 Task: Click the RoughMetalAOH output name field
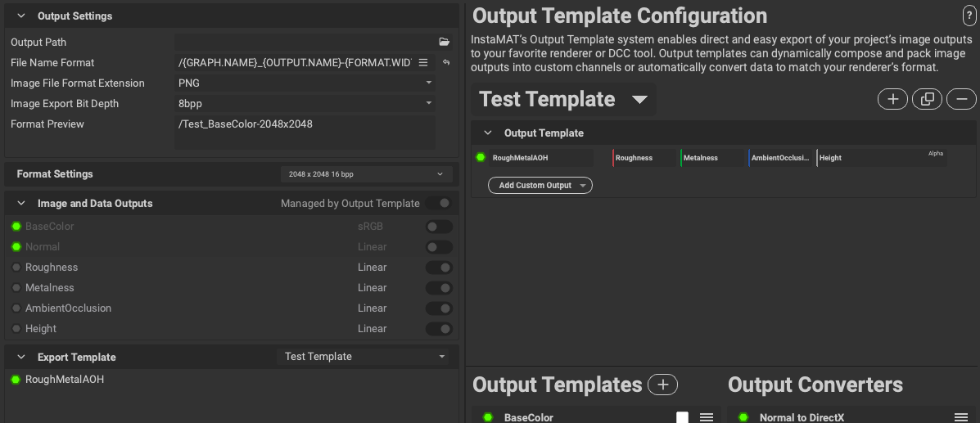click(540, 158)
